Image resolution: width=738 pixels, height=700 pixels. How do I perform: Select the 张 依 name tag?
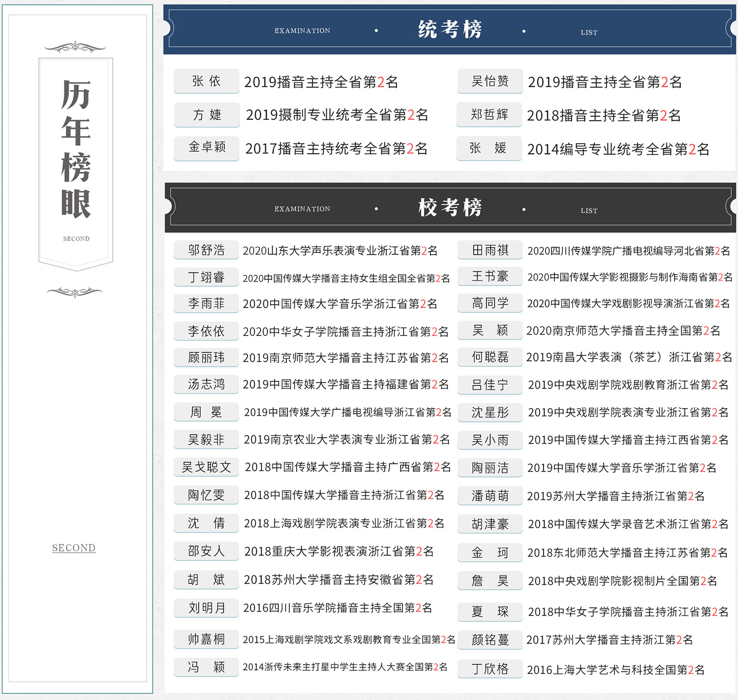point(207,81)
